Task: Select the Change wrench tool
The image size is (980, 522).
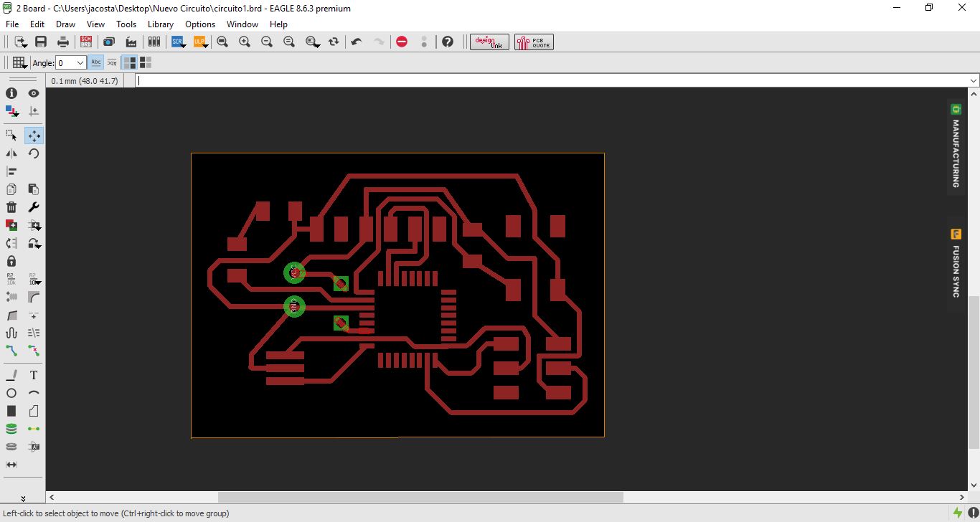Action: point(34,207)
